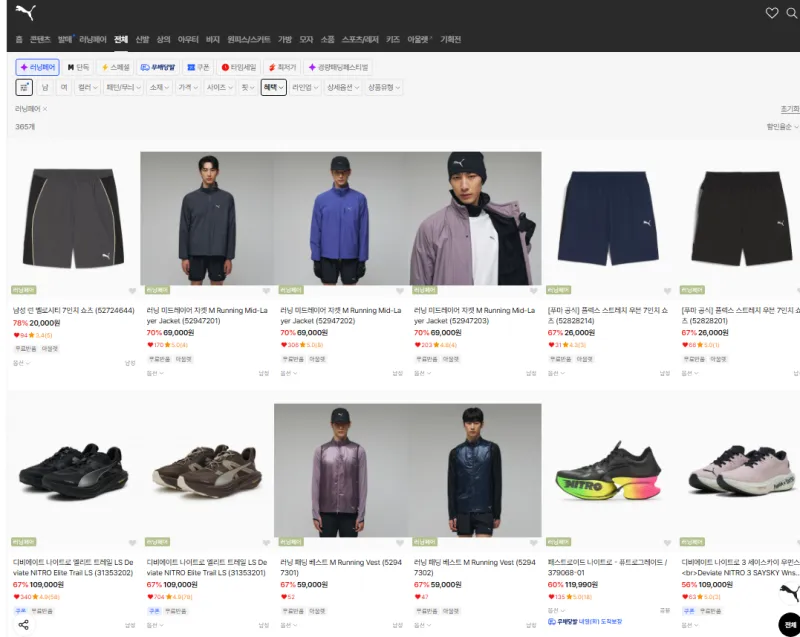Go to the 홈 nav tab

(19, 39)
